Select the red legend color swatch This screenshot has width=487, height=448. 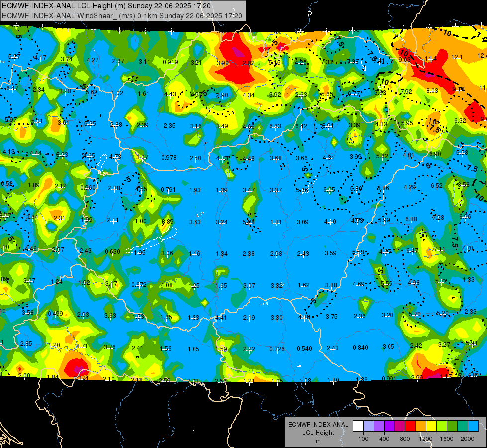click(x=410, y=426)
